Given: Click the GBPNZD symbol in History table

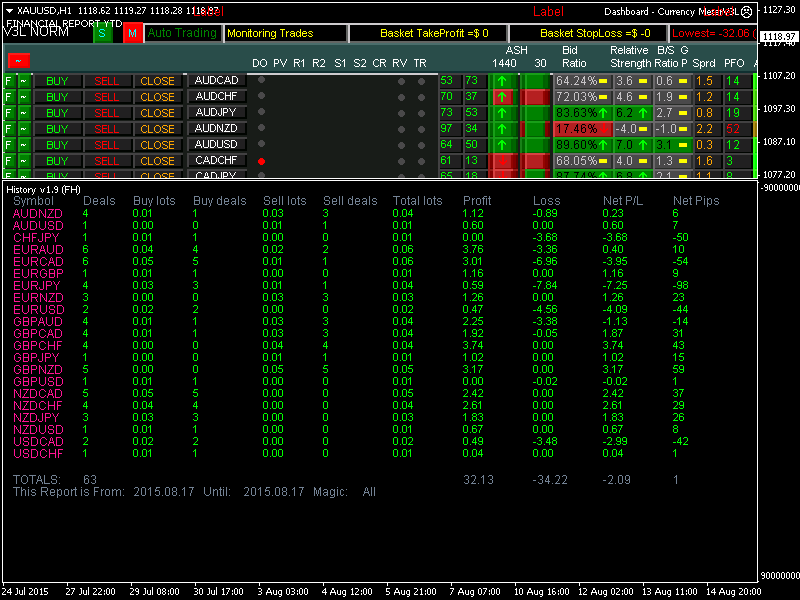Looking at the screenshot, I should coord(38,369).
